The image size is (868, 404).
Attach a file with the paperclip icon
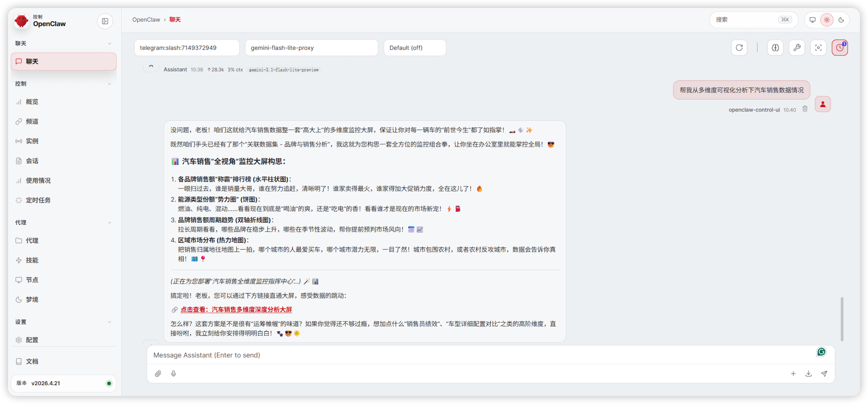[x=158, y=373]
